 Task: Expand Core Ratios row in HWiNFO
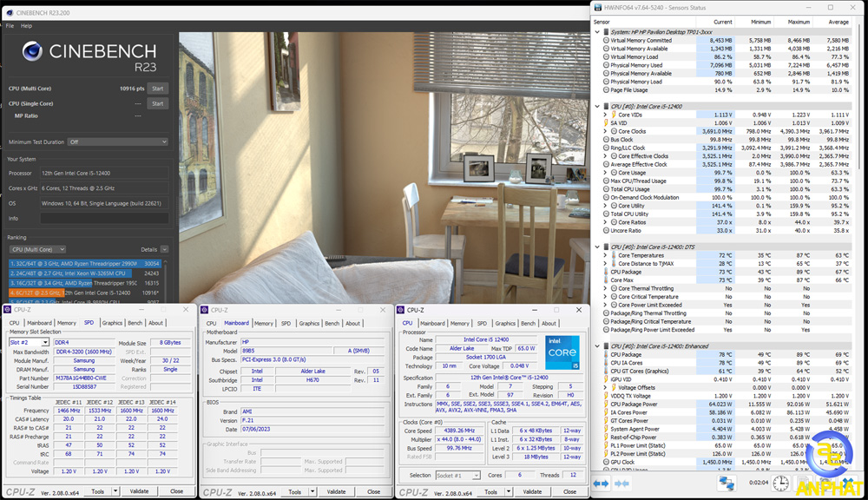[605, 222]
